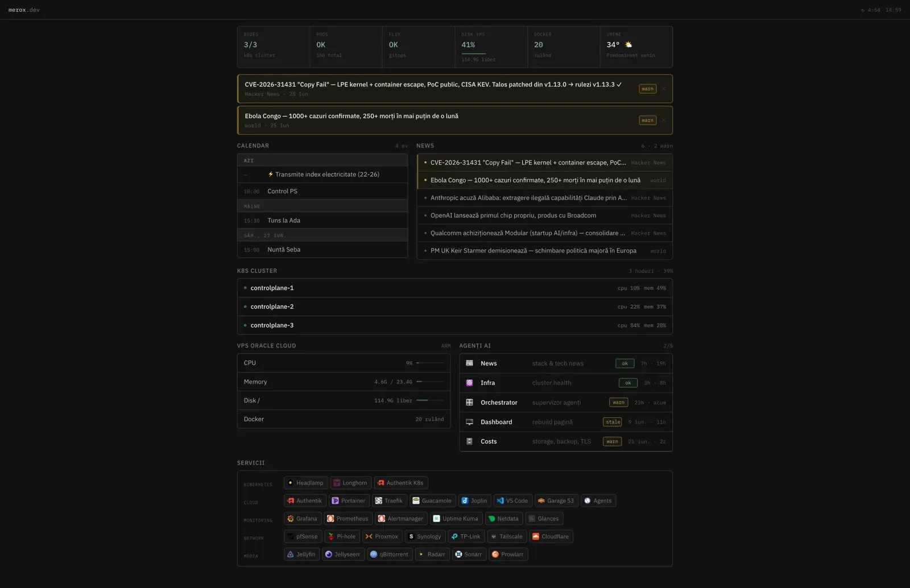Open qBittorrent service
This screenshot has width=910, height=588.
[390, 554]
